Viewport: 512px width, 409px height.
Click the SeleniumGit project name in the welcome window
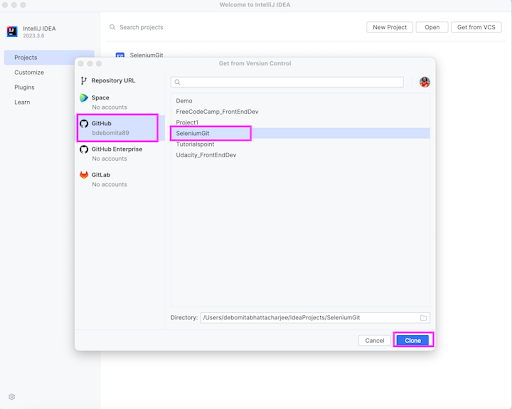147,55
